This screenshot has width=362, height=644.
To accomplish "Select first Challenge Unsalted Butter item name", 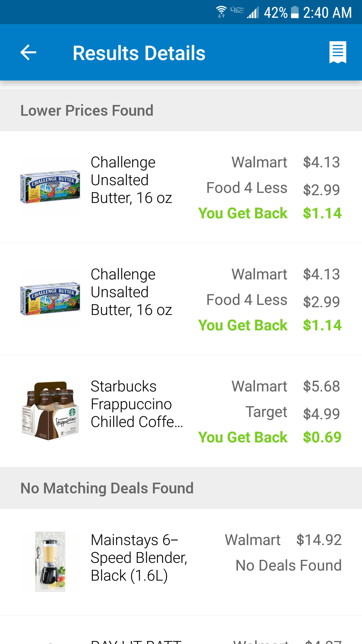I will coord(131,180).
